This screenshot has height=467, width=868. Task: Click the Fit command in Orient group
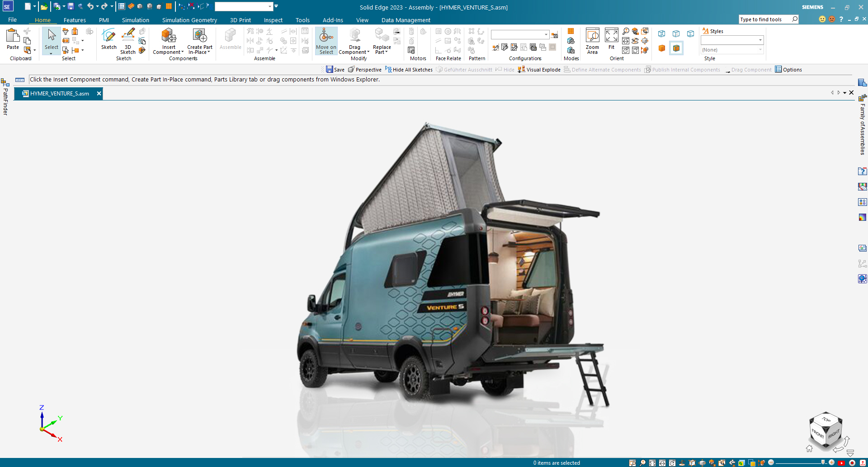(611, 40)
